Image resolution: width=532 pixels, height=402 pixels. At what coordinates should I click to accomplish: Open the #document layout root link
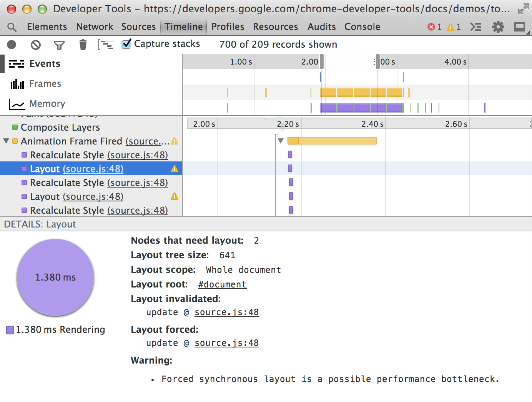(x=222, y=284)
